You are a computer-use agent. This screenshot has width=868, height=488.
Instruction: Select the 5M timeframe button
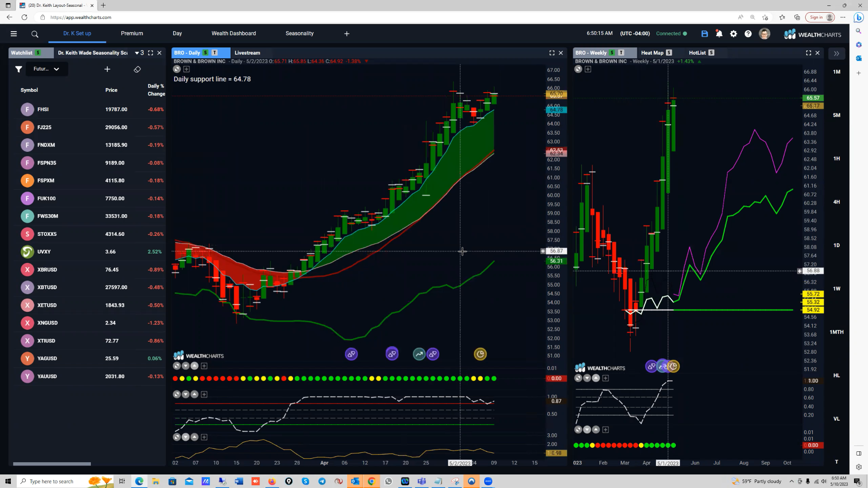pyautogui.click(x=837, y=115)
